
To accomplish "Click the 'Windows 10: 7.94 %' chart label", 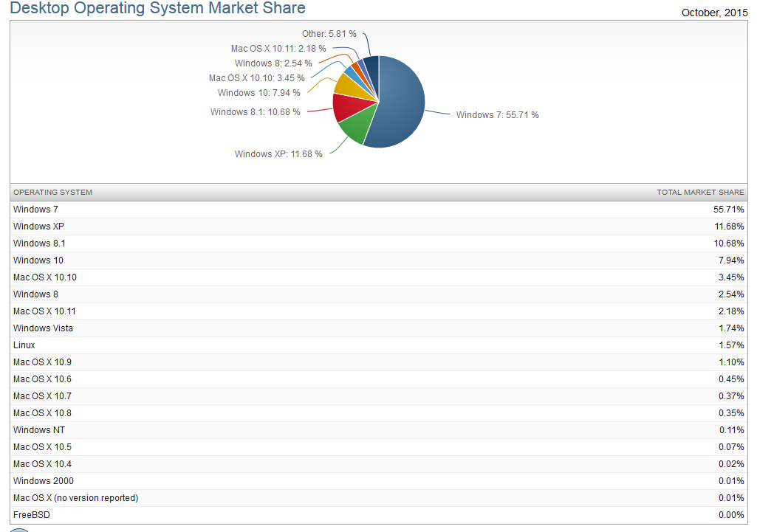I will (258, 93).
